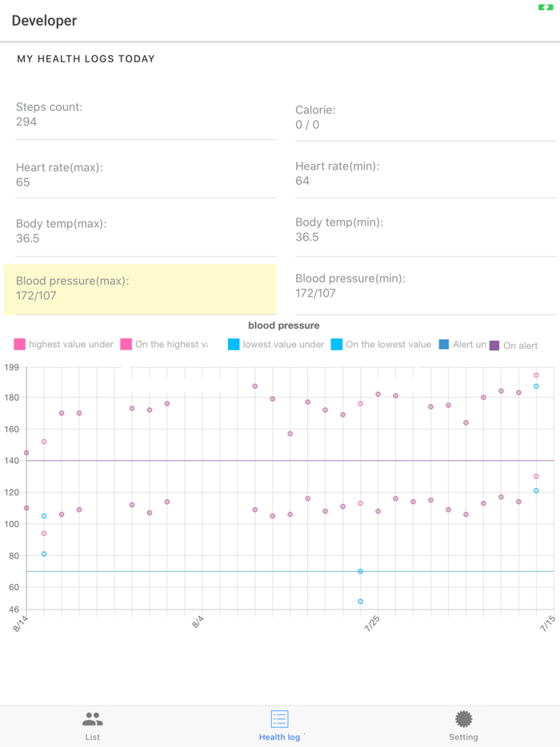Screen dimensions: 560x747
Task: Click the 'blood pressure' chart title
Action: click(283, 326)
